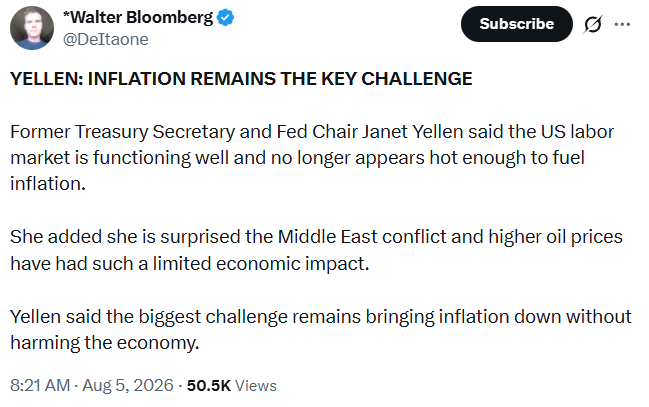
Task: Click the words higher oil prices
Action: click(x=555, y=237)
